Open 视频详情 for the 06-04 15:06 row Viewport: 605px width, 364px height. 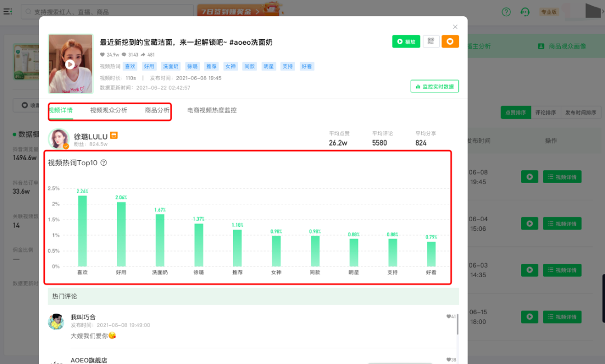(562, 223)
